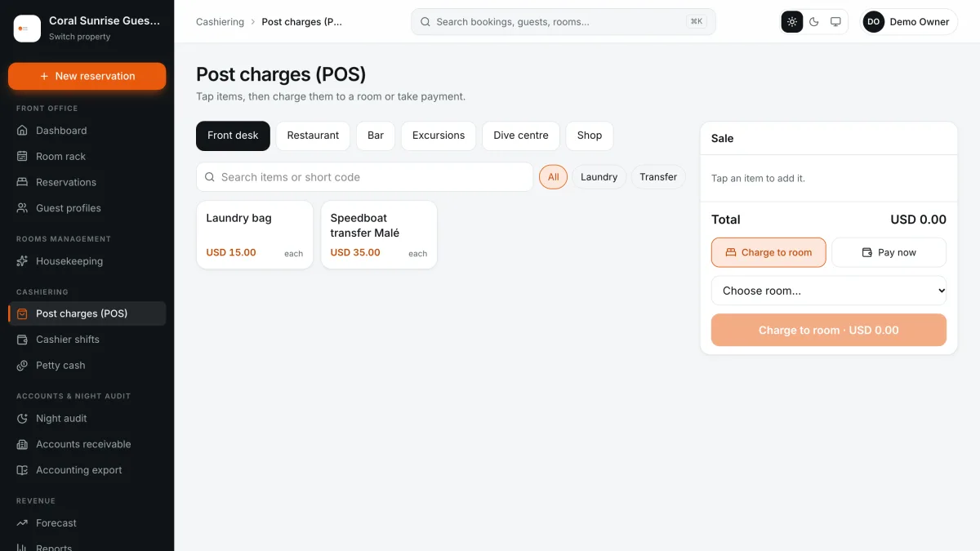Screen dimensions: 980x551
Task: Click the Dashboard icon in the sidebar
Action: coord(22,131)
